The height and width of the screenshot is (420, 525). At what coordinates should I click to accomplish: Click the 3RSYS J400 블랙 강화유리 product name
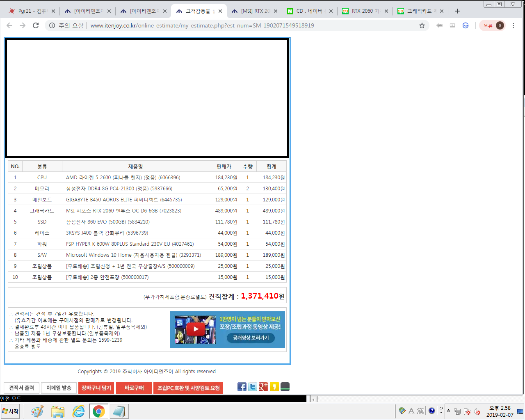pyautogui.click(x=107, y=233)
